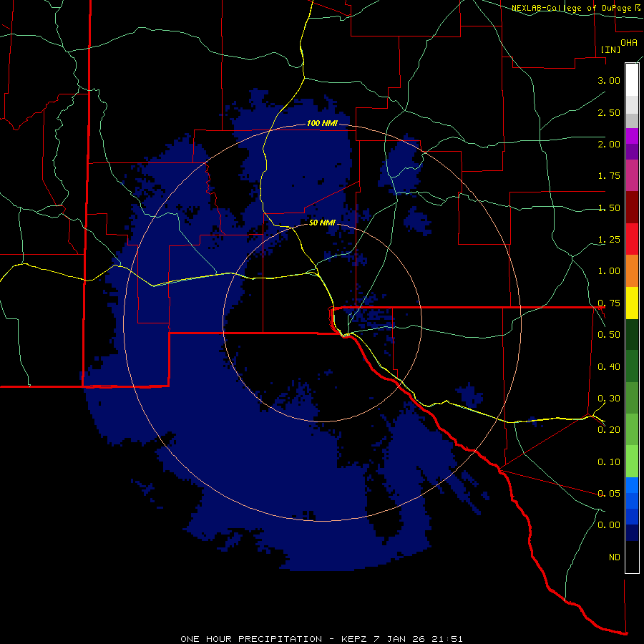Click the 0.05 legend value
Image resolution: width=644 pixels, height=644 pixels.
click(x=609, y=494)
